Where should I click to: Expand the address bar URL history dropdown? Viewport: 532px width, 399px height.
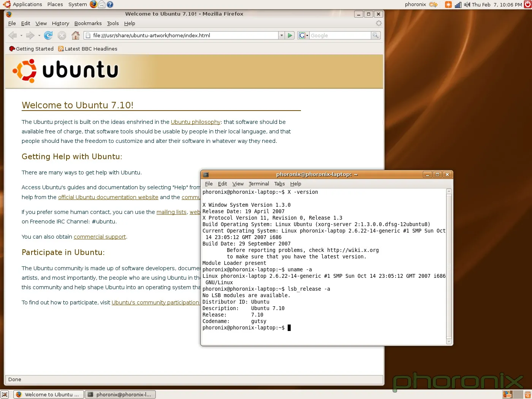tap(282, 35)
